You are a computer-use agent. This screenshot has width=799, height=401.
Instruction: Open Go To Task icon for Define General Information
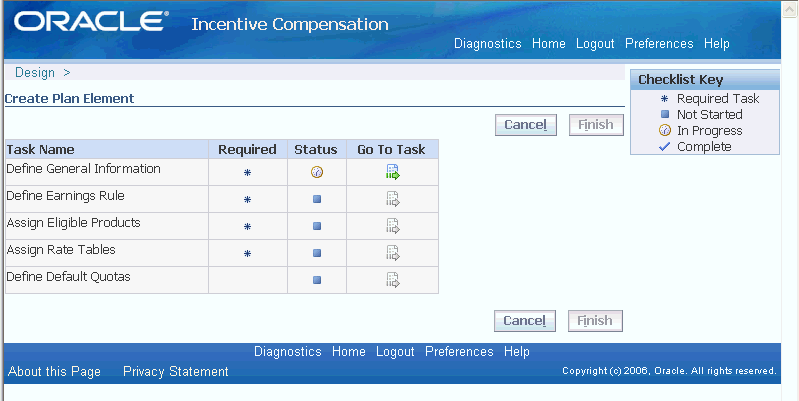coord(392,172)
